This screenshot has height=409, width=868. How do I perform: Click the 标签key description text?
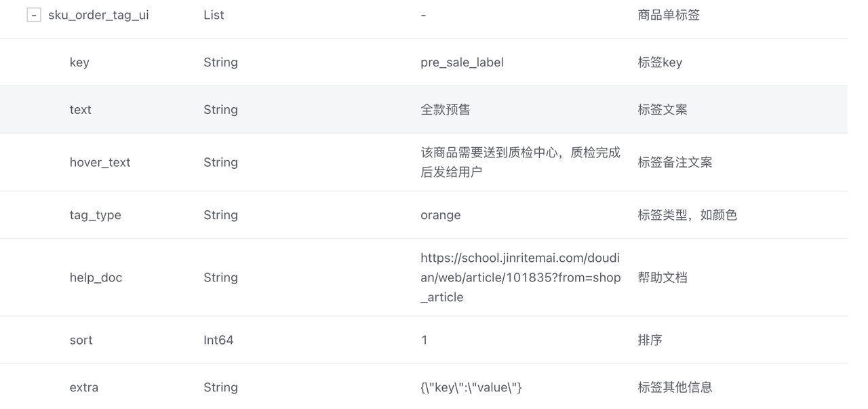659,62
